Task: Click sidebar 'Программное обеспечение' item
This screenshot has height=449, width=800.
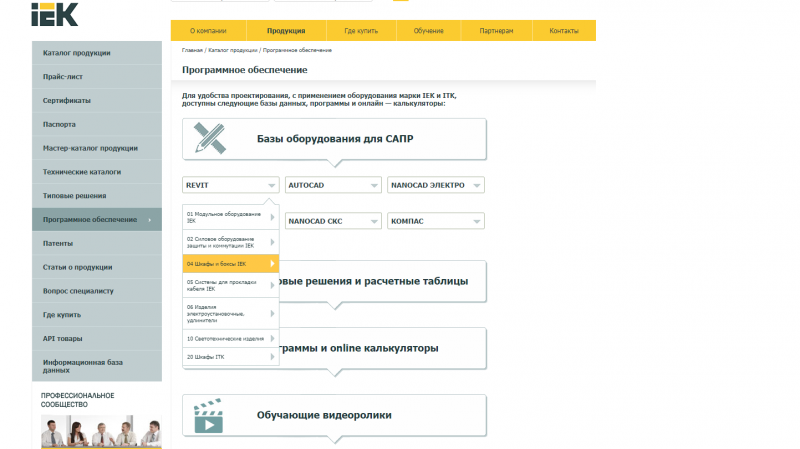Action: 97,219
